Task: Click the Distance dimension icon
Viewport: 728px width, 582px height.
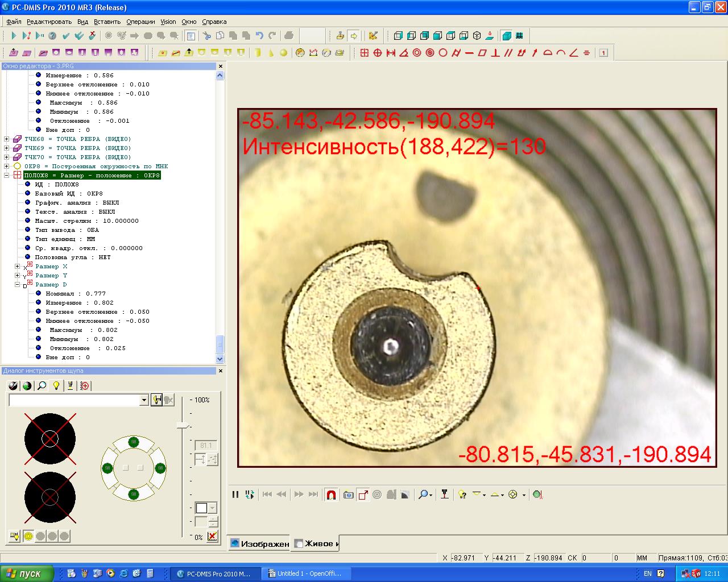Action: point(391,53)
